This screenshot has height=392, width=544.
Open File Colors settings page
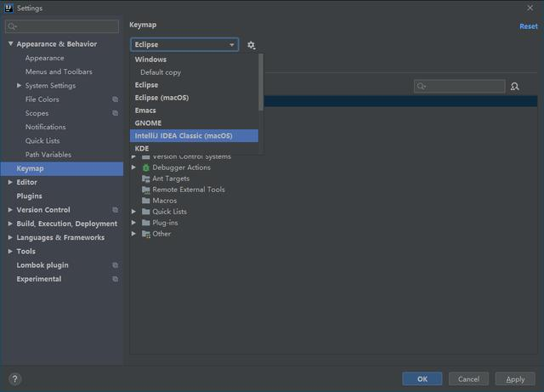tap(42, 99)
